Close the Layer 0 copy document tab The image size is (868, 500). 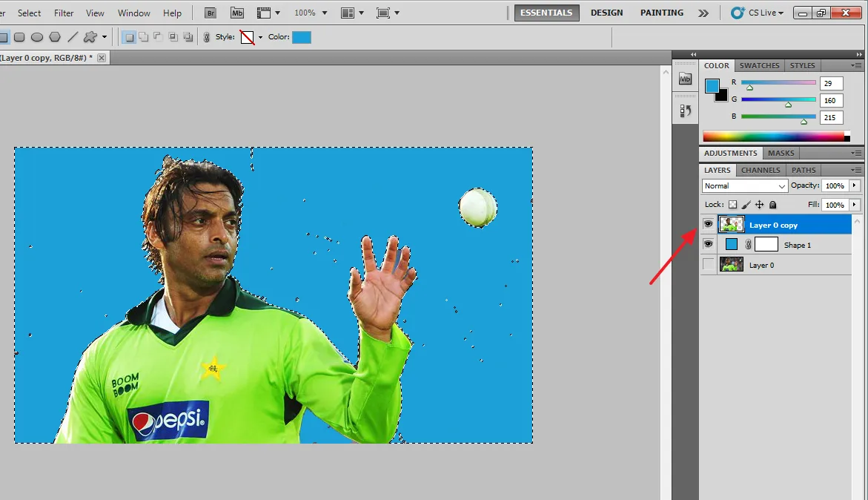point(102,58)
